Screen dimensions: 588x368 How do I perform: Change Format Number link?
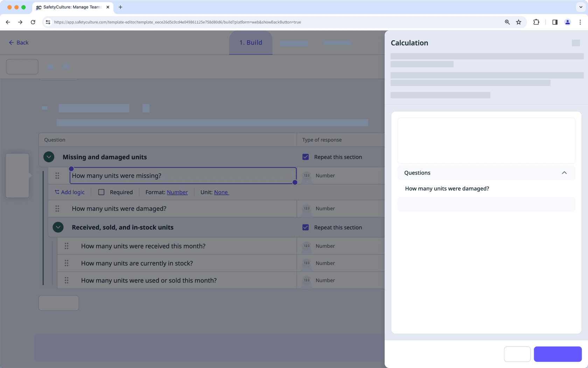coord(177,192)
